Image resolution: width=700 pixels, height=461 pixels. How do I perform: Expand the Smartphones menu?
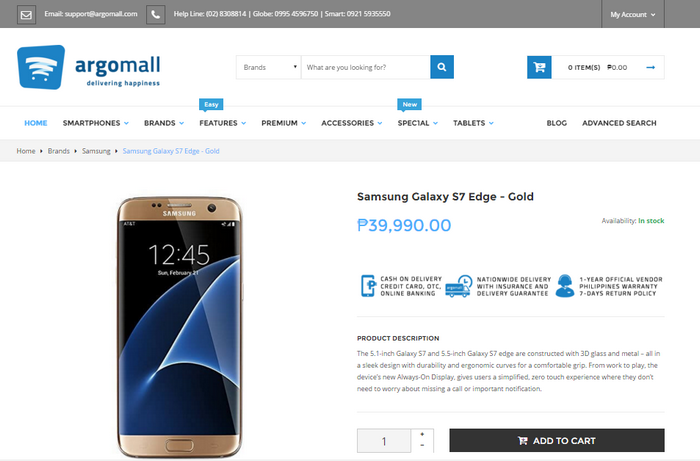pos(96,123)
